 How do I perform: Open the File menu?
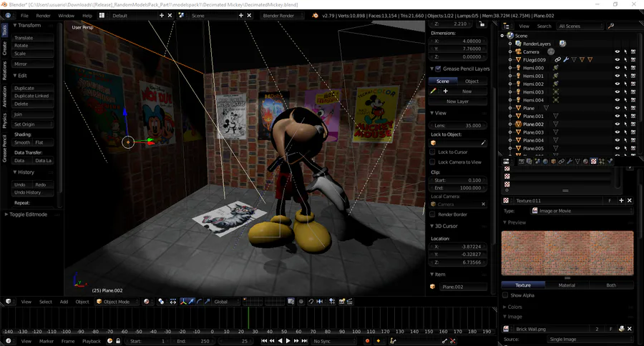24,15
